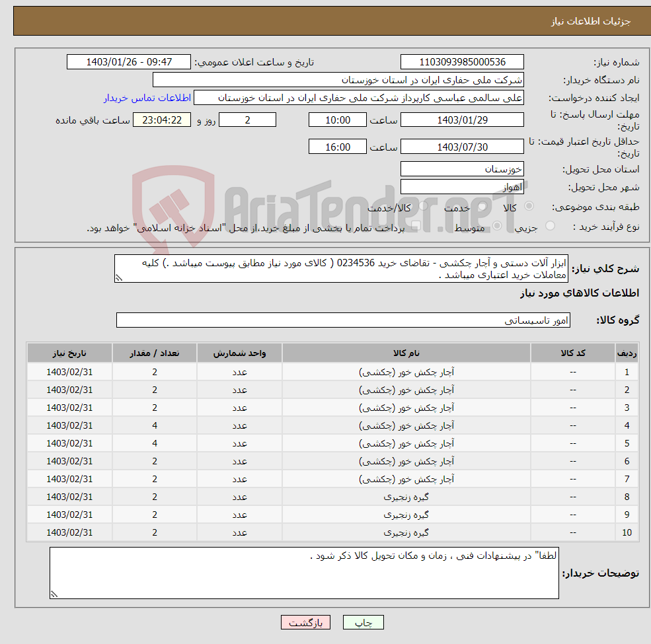Viewport: 651px width, 644px height.
Task: Select the متوسط purchase type radio
Action: [497, 226]
